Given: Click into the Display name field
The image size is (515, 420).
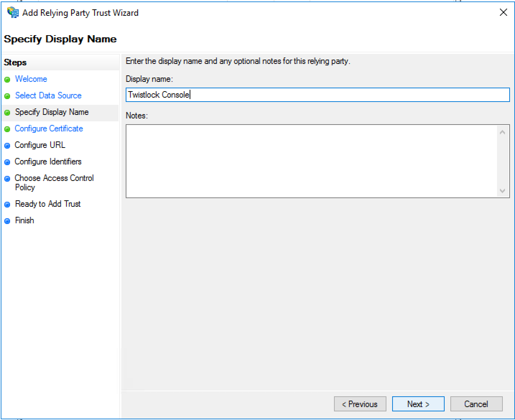Looking at the screenshot, I should click(317, 95).
